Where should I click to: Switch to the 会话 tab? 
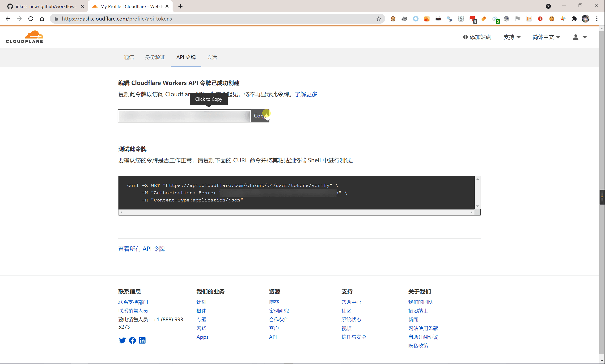(212, 57)
